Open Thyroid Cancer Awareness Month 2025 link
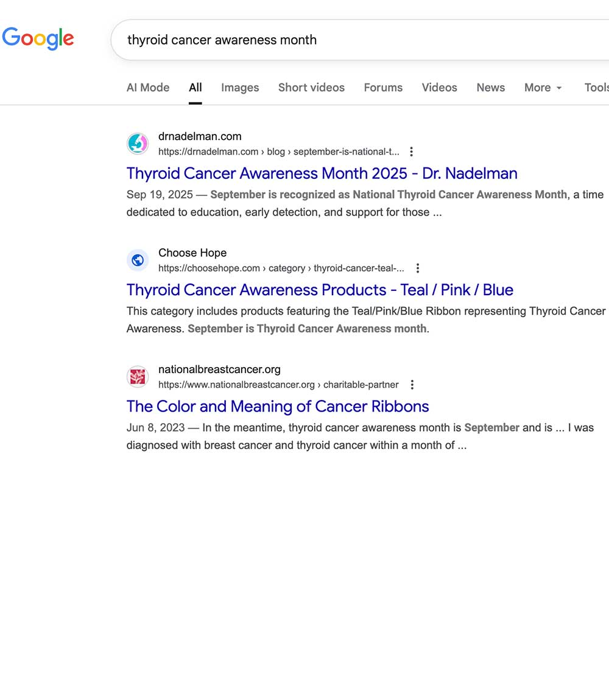The width and height of the screenshot is (609, 700). pos(322,173)
